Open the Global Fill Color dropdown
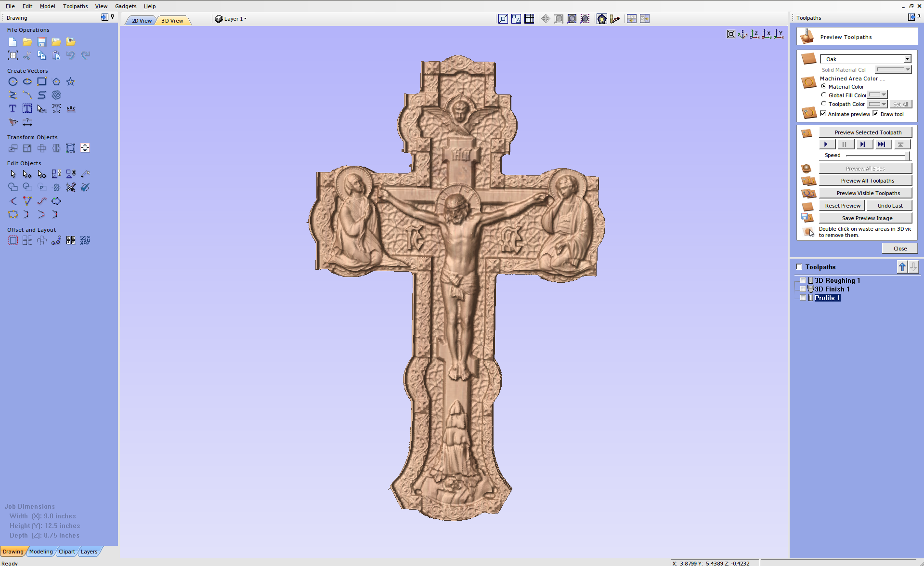 [883, 95]
